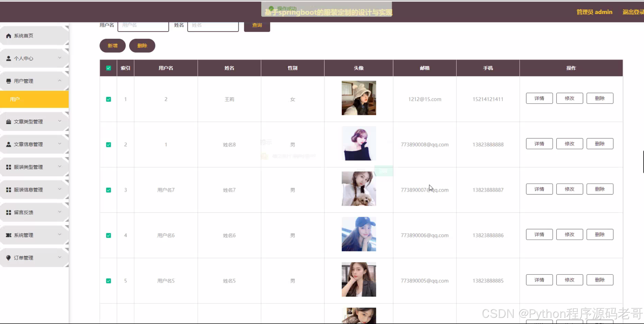Click the grid icon beside 留言反馈

point(8,212)
